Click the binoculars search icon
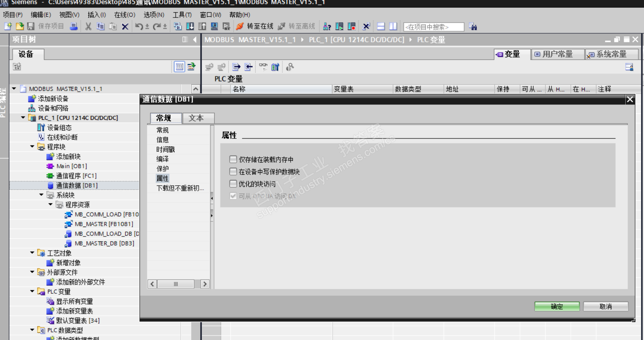644x340 pixels. tap(473, 26)
